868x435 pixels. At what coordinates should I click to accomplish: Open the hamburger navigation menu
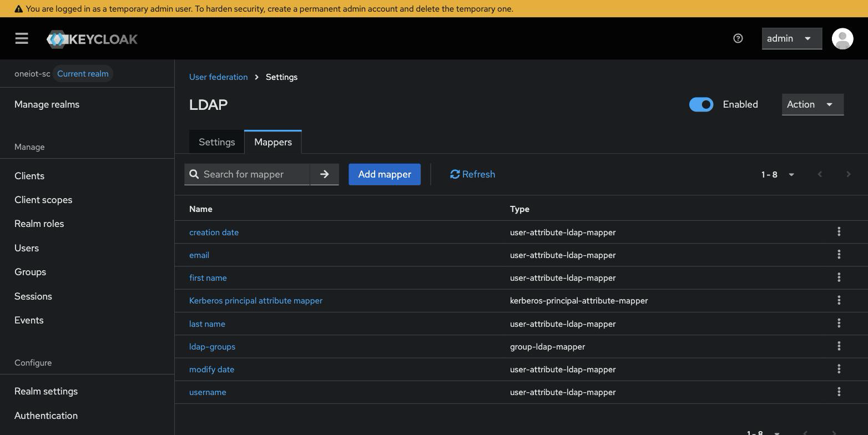pos(22,38)
